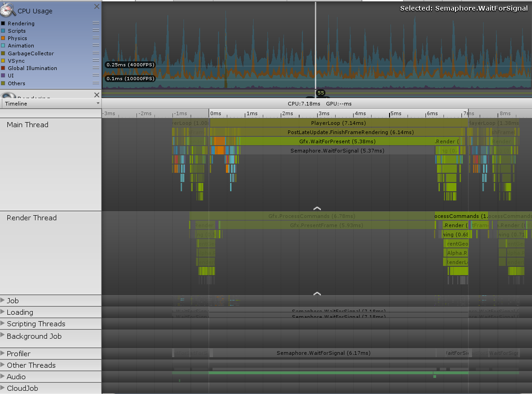The image size is (532, 394).
Task: Close the Rendering profiler module
Action: [x=96, y=95]
